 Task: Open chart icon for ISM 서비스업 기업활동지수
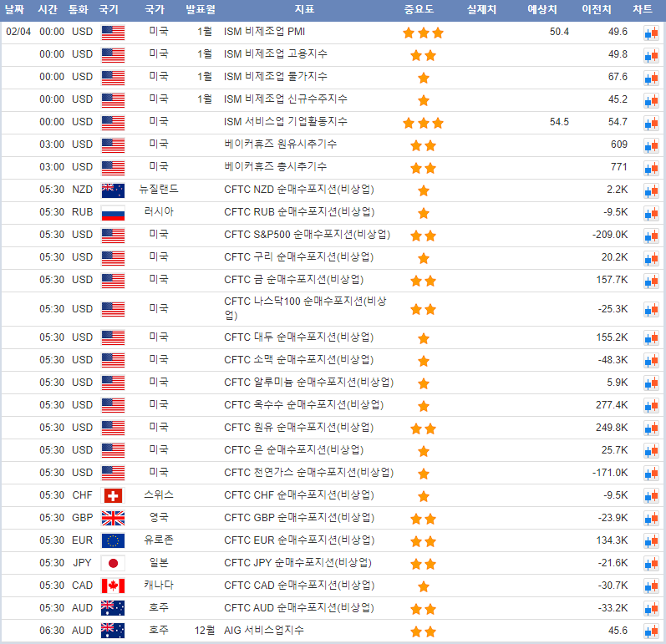pyautogui.click(x=650, y=123)
